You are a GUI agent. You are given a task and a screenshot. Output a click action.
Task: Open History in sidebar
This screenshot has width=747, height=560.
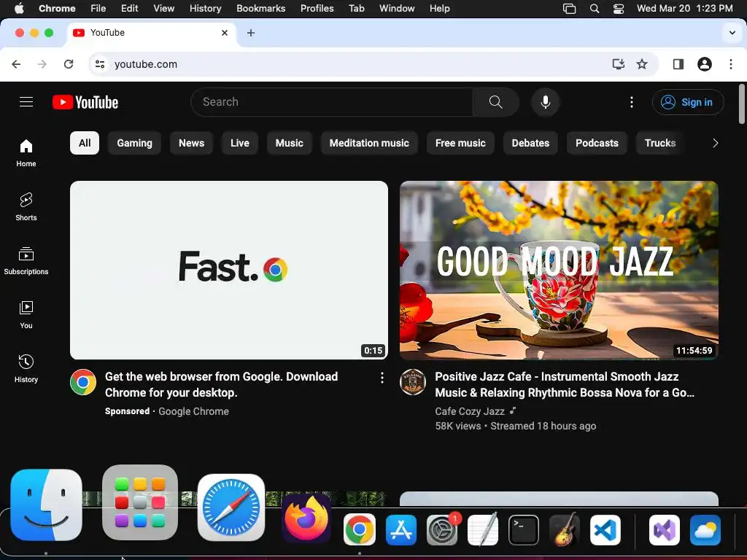click(26, 368)
